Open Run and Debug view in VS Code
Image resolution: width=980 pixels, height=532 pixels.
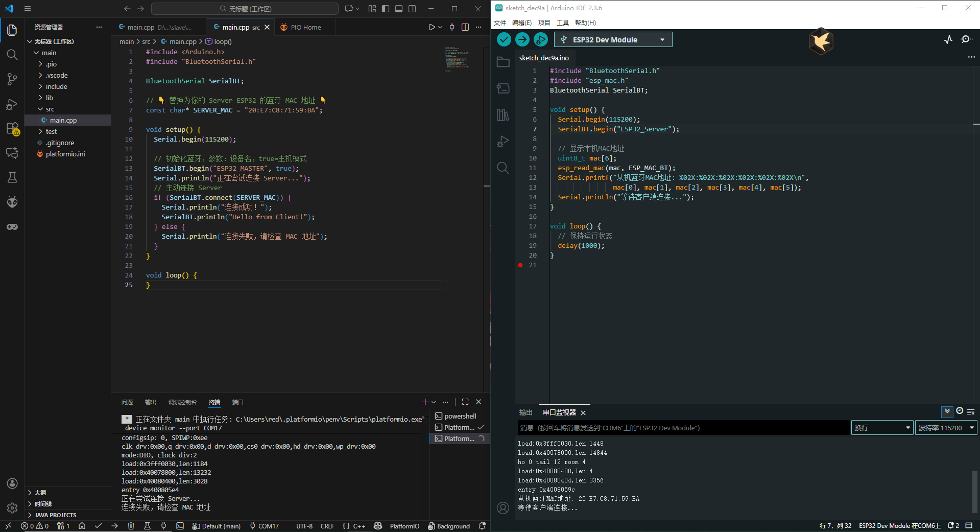click(x=12, y=104)
